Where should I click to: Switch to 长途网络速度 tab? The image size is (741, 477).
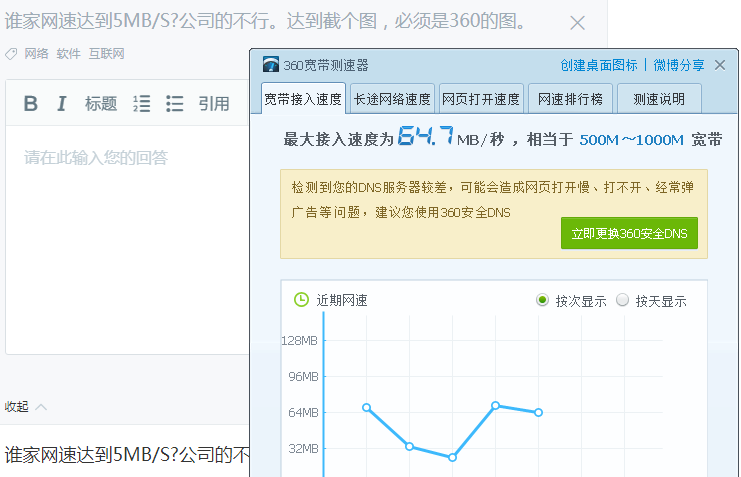pos(392,99)
